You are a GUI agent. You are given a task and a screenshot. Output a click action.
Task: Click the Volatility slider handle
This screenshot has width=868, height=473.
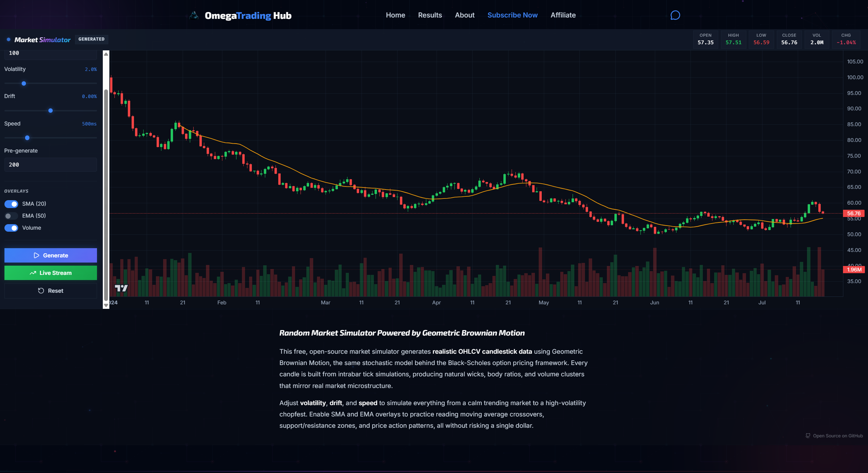pyautogui.click(x=24, y=83)
